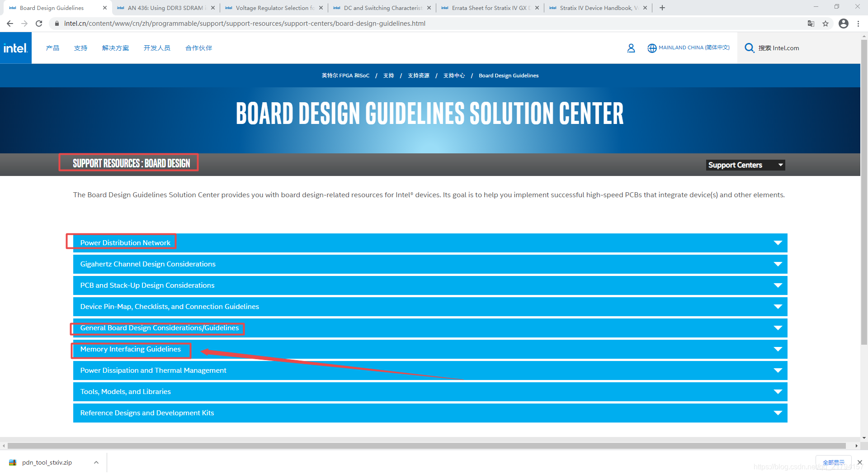Switch to Voltage Regulator Selection tab
The image size is (868, 475).
click(x=274, y=8)
